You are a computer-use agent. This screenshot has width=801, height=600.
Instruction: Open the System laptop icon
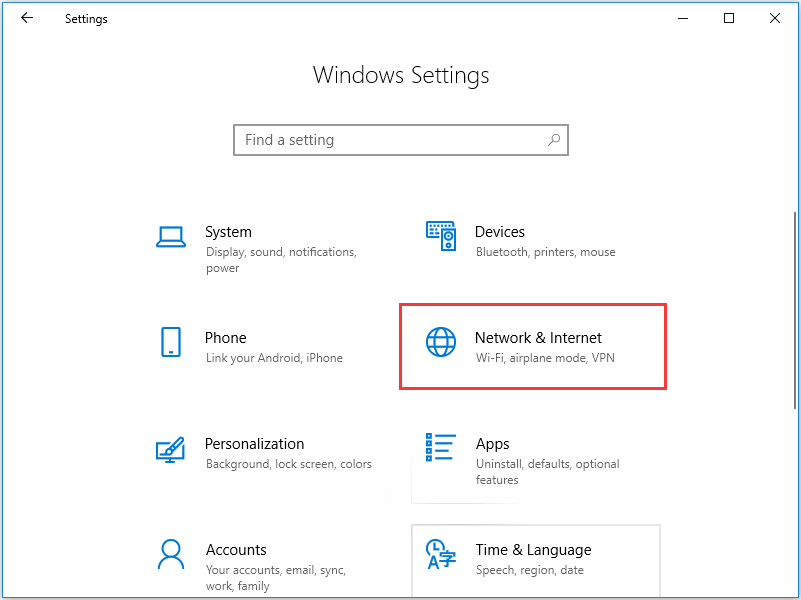tap(171, 237)
